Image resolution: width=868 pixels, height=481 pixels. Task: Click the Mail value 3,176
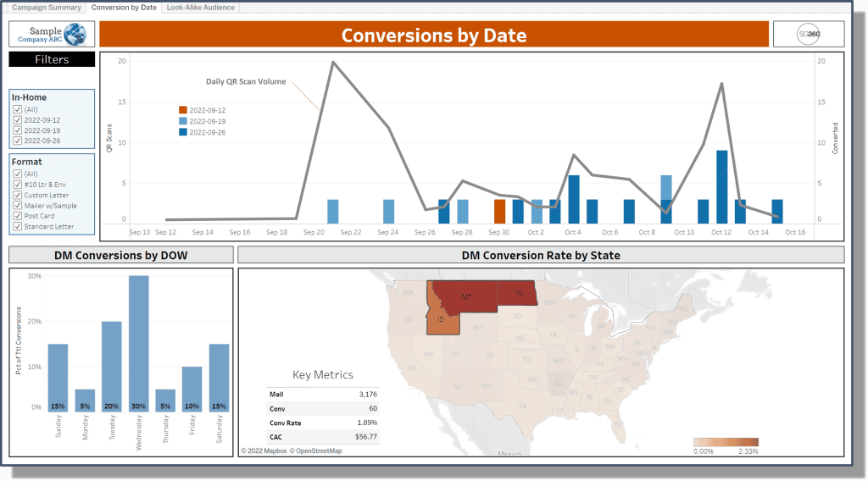coord(368,394)
